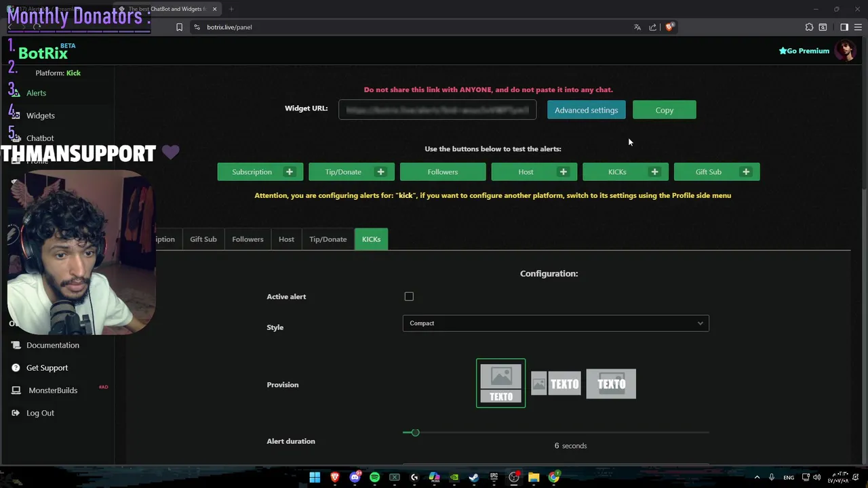This screenshot has height=488, width=868.
Task: Open File Explorer from the taskbar
Action: [x=534, y=477]
